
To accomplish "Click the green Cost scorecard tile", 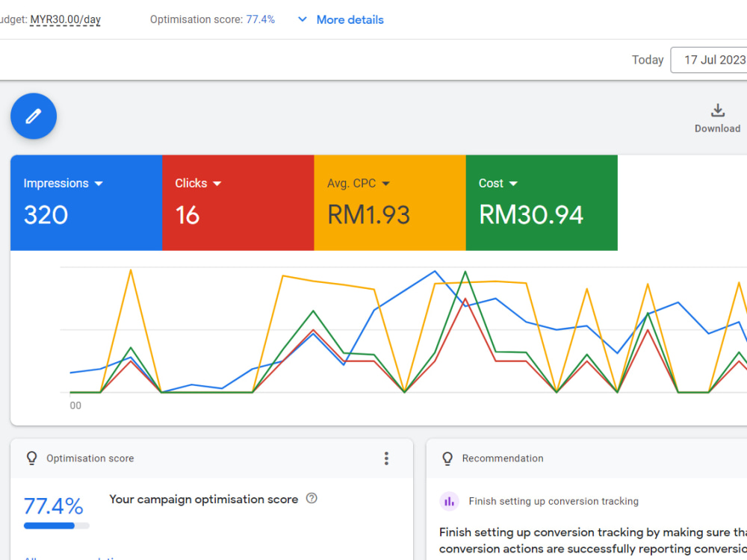I will point(542,203).
